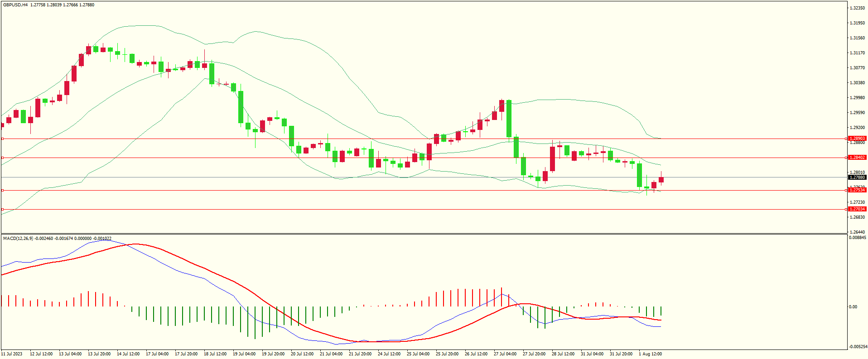
Task: Click the 0.008845 MACD scale label
Action: [858, 238]
